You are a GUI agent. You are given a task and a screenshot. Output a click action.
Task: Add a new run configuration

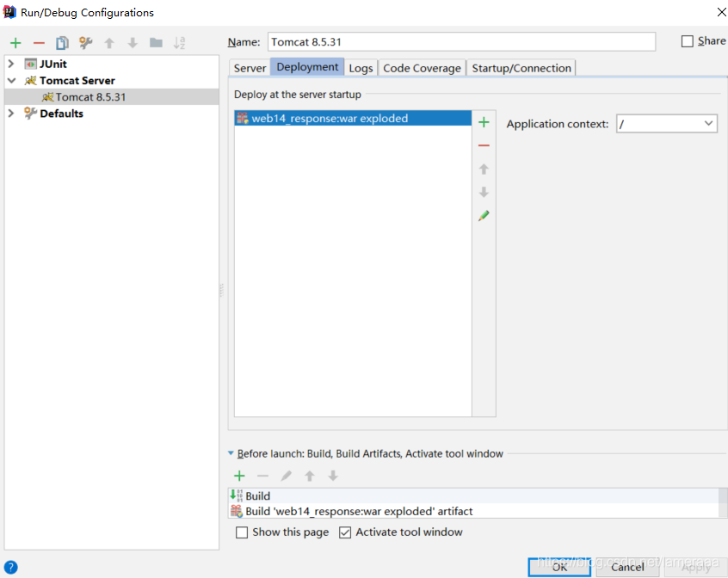(x=15, y=42)
